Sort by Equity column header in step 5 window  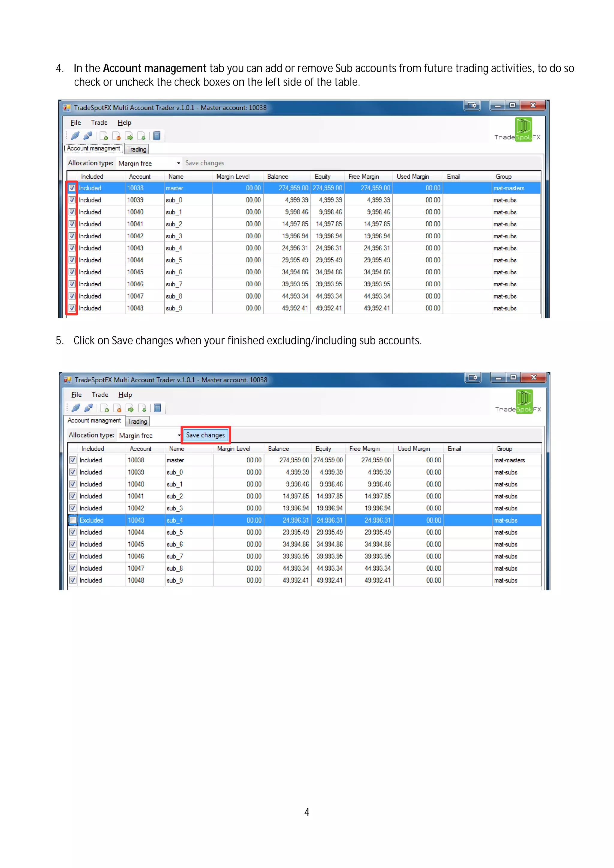coord(329,449)
